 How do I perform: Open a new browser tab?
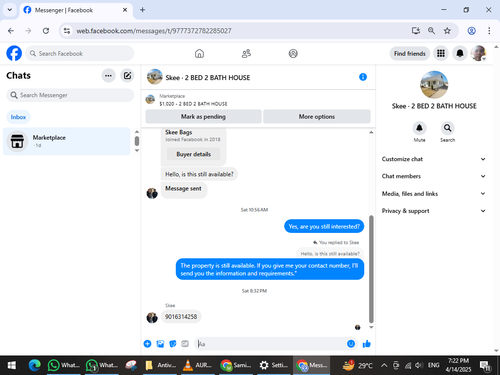pos(142,10)
